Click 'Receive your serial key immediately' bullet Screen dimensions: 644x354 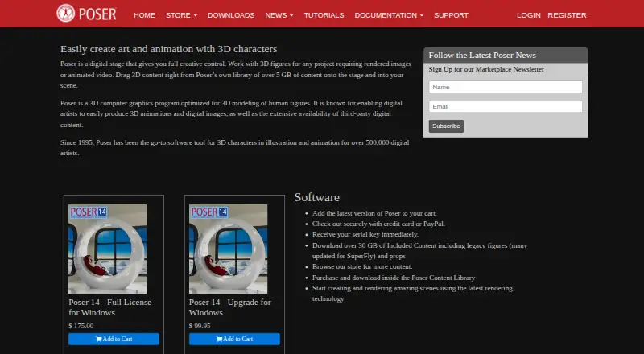pos(365,234)
